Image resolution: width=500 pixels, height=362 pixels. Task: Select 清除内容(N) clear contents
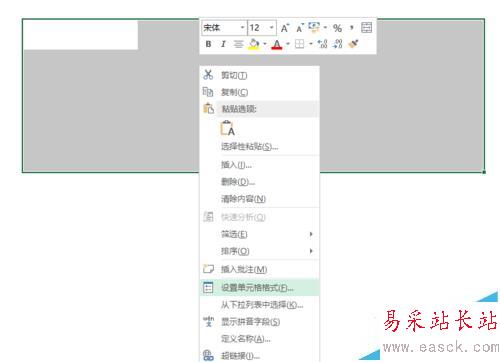tap(259, 199)
